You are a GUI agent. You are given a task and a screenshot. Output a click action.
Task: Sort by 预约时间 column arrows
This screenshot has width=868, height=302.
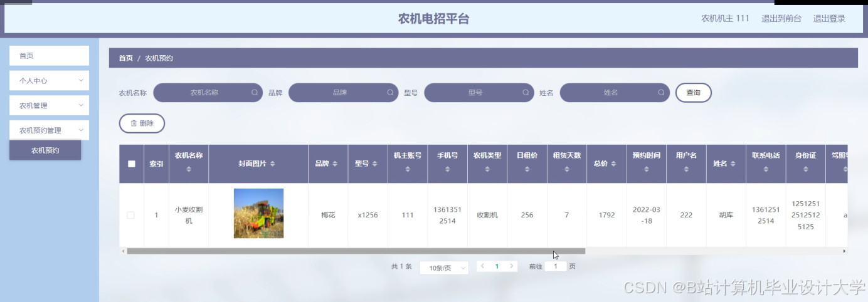click(x=646, y=169)
